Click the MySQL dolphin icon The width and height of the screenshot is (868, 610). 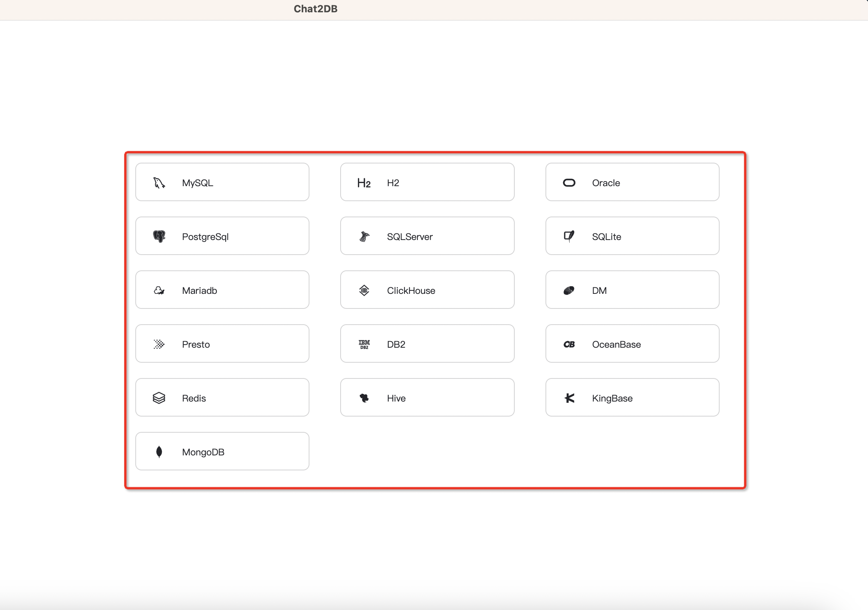click(159, 183)
